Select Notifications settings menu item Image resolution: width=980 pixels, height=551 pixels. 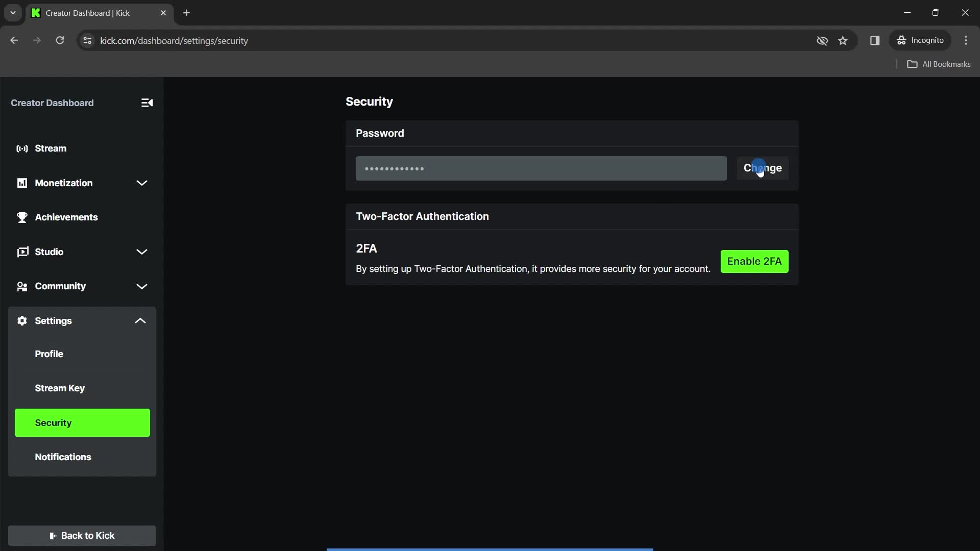tap(63, 457)
